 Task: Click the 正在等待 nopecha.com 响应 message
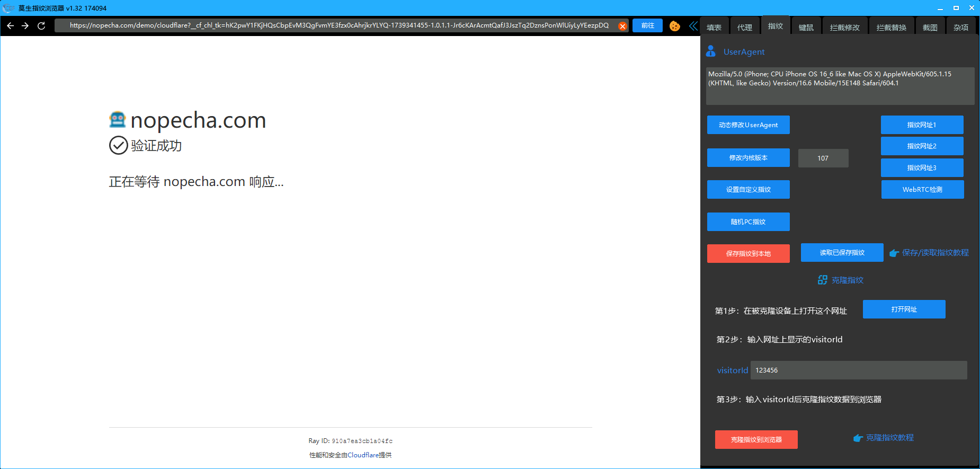[196, 182]
